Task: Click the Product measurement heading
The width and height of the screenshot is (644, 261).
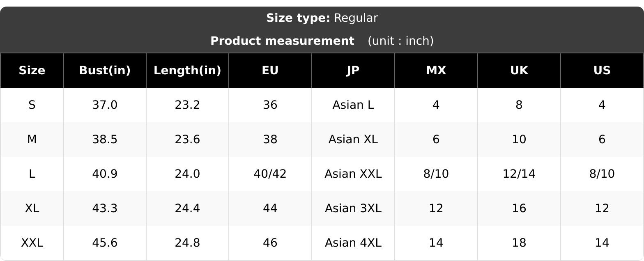Action: [x=282, y=41]
